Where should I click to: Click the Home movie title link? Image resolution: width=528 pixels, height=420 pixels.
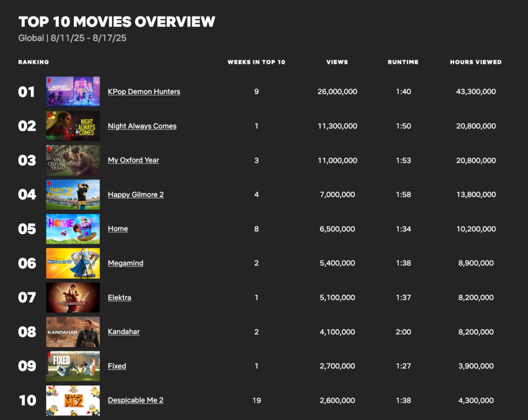(118, 229)
